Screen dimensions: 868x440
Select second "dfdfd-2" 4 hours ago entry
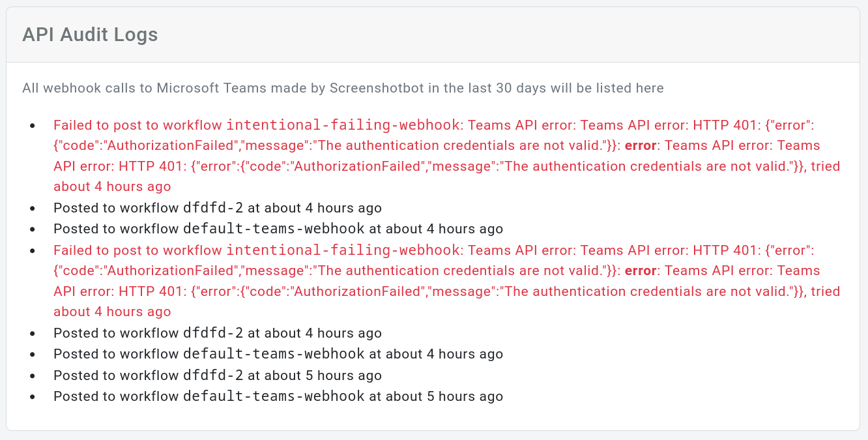tap(213, 333)
